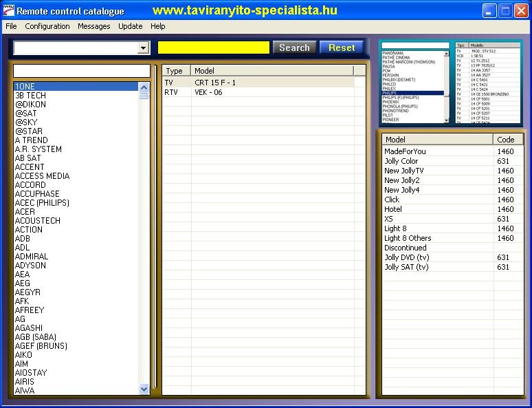Select the @DIKON brand
Viewport: 532px width, 408px height.
(76, 105)
